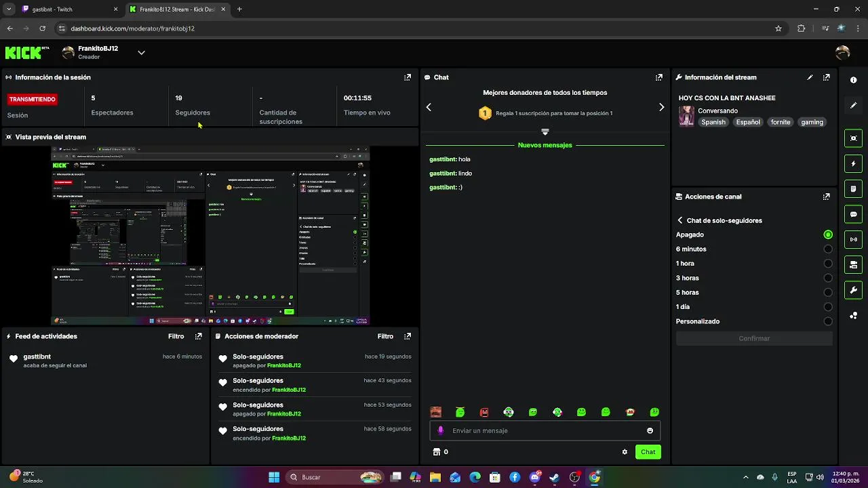Select the FrankitoBJ12 Stream Kick tab
This screenshot has height=488, width=868.
178,9
